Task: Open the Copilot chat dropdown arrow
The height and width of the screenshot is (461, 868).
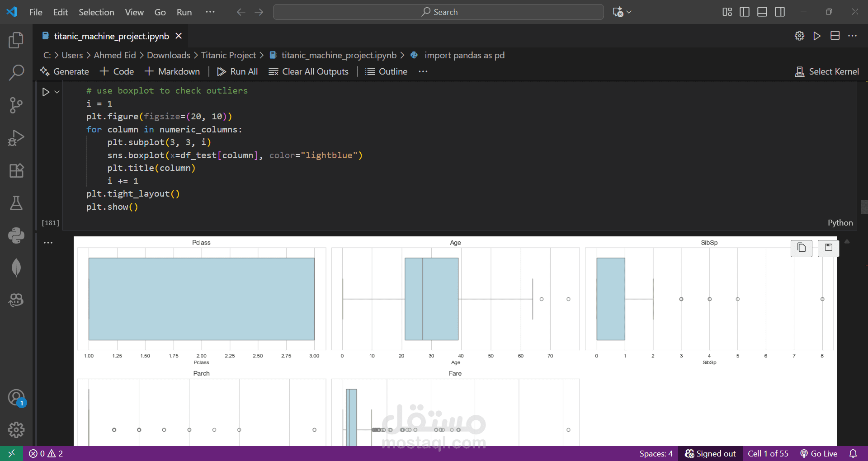Action: coord(629,12)
